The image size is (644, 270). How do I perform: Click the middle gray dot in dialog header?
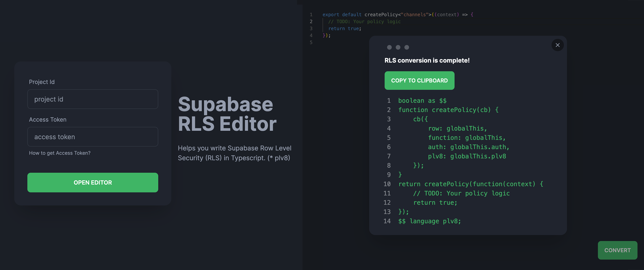398,47
